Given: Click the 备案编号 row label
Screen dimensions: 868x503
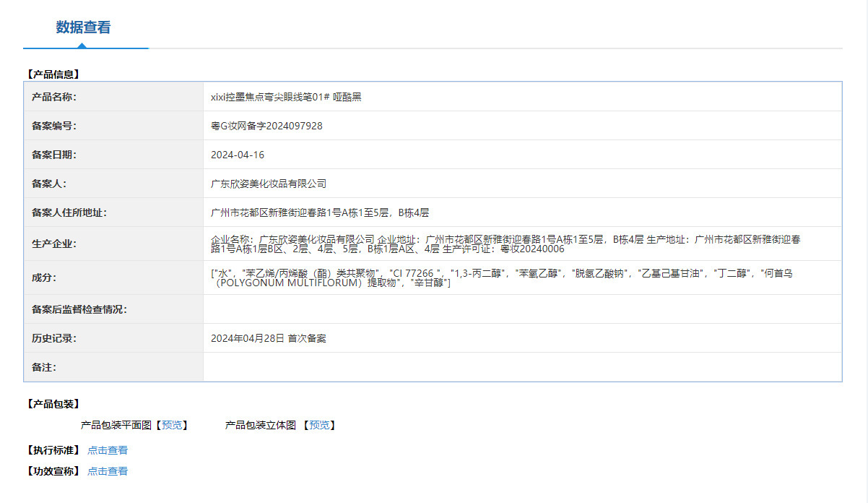Looking at the screenshot, I should click(x=54, y=126).
